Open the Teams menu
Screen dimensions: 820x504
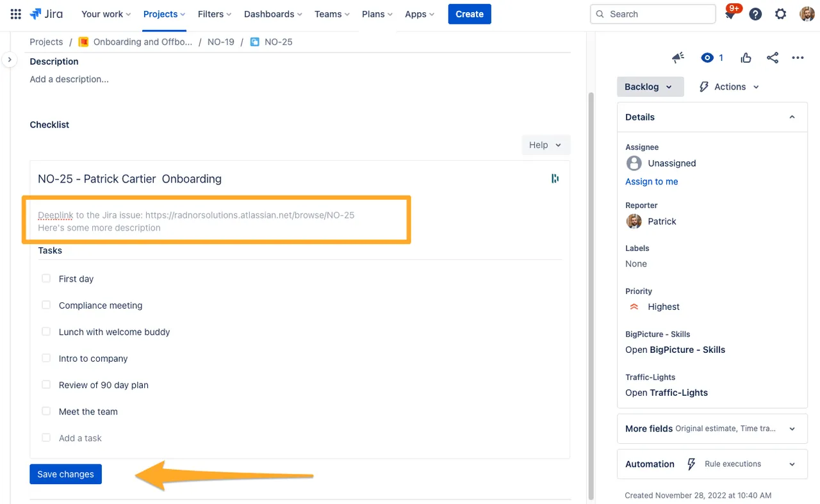click(332, 14)
